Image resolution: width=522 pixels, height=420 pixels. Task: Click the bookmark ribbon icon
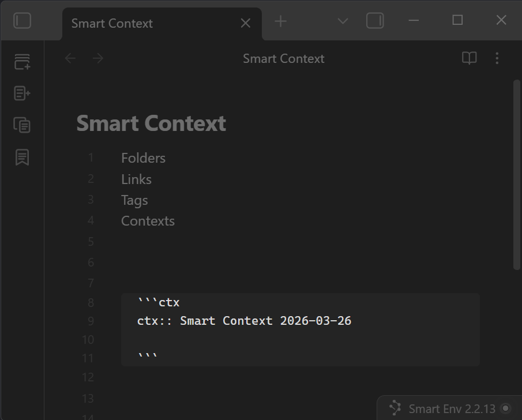22,157
